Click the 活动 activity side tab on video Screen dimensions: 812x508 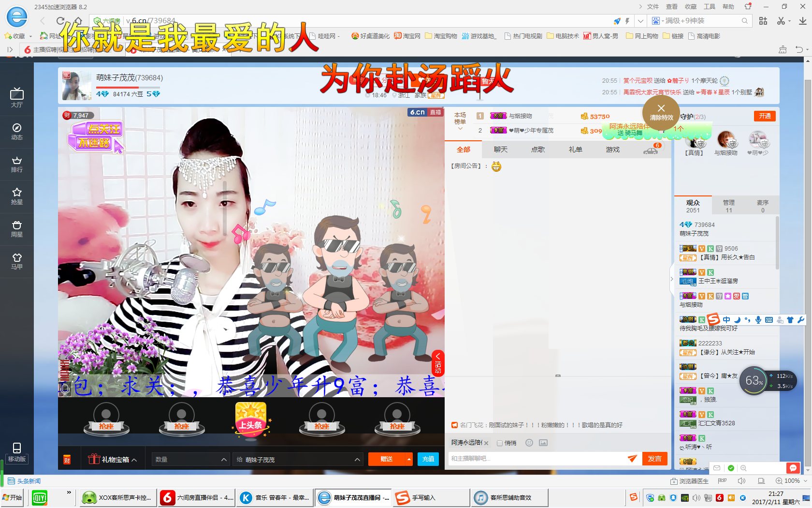(438, 363)
